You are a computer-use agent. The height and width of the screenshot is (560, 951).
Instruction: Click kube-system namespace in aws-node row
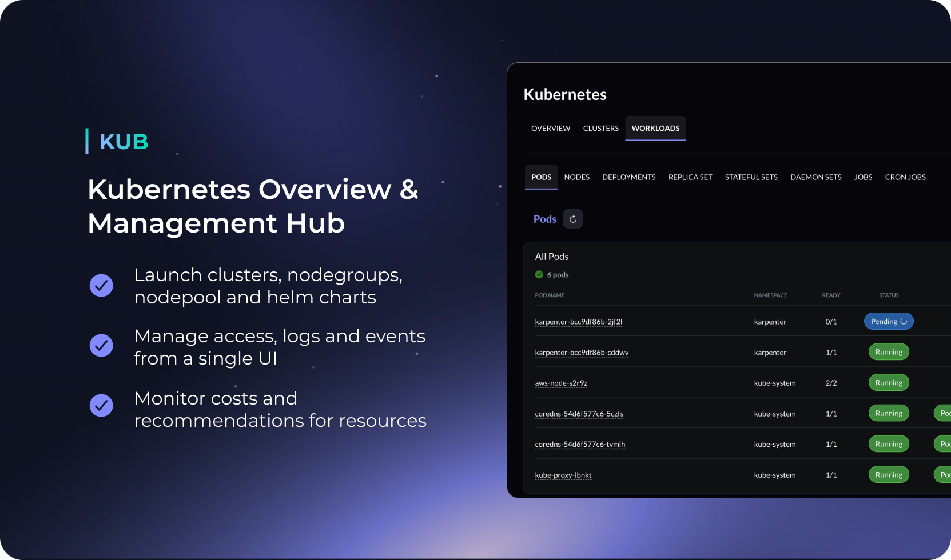775,383
